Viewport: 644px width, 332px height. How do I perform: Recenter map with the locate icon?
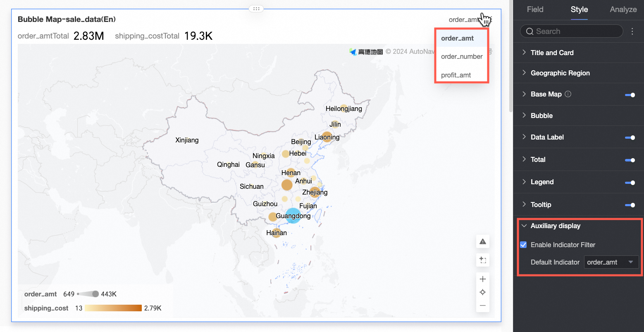[482, 292]
